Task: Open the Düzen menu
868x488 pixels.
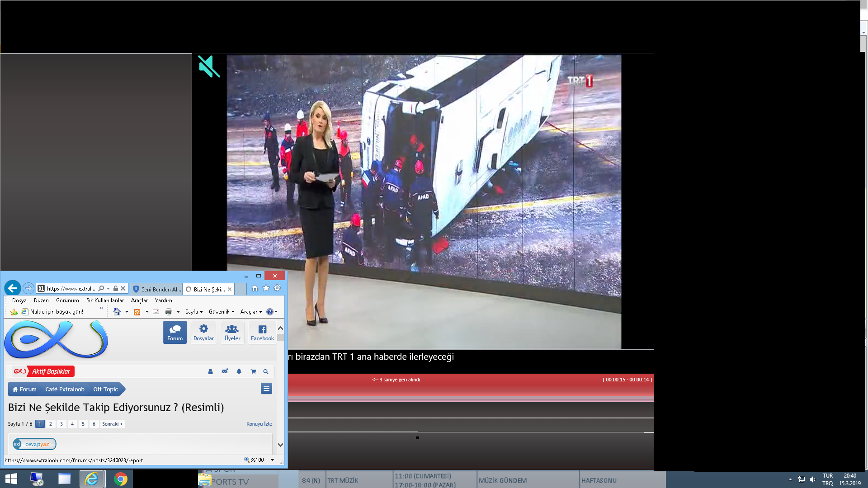Action: tap(41, 300)
